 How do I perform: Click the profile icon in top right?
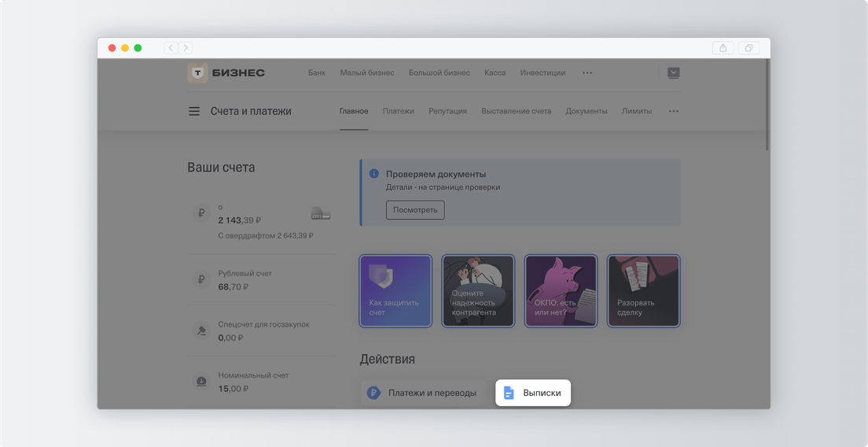coord(673,73)
